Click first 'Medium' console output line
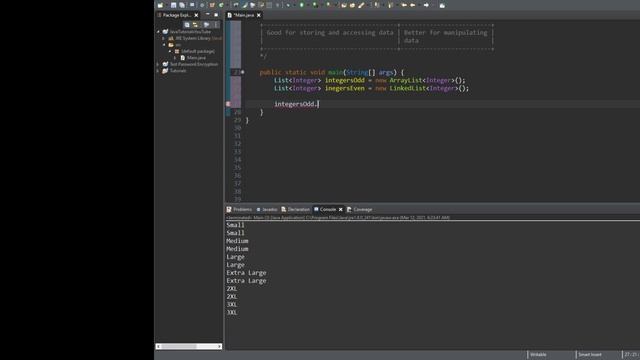This screenshot has height=360, width=640. 237,241
